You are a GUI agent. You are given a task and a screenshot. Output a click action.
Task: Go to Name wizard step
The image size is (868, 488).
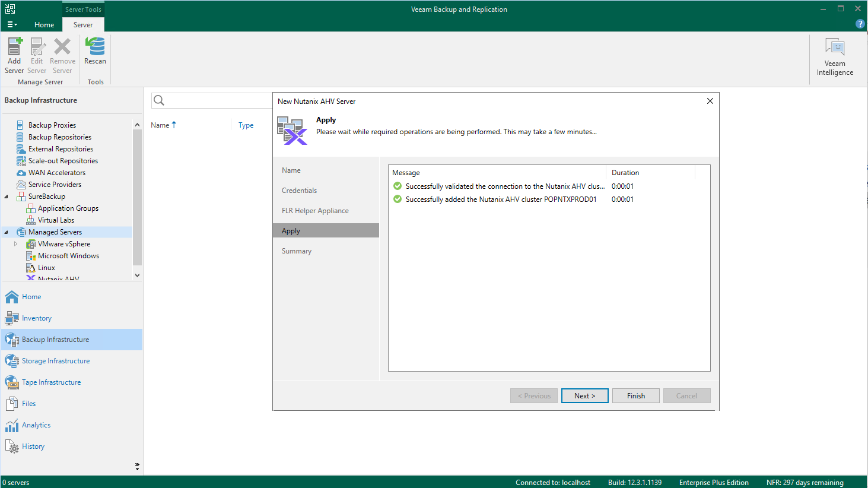(x=291, y=170)
